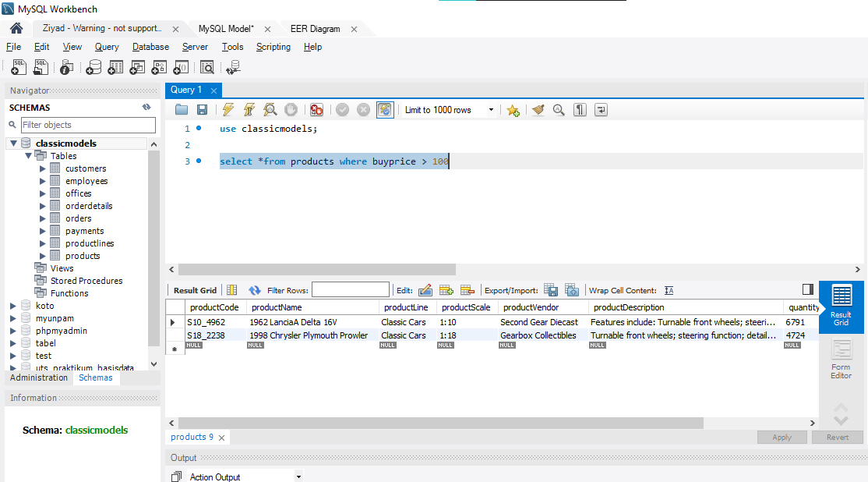The height and width of the screenshot is (482, 868).
Task: Run Explain on the current statement
Action: click(x=270, y=110)
